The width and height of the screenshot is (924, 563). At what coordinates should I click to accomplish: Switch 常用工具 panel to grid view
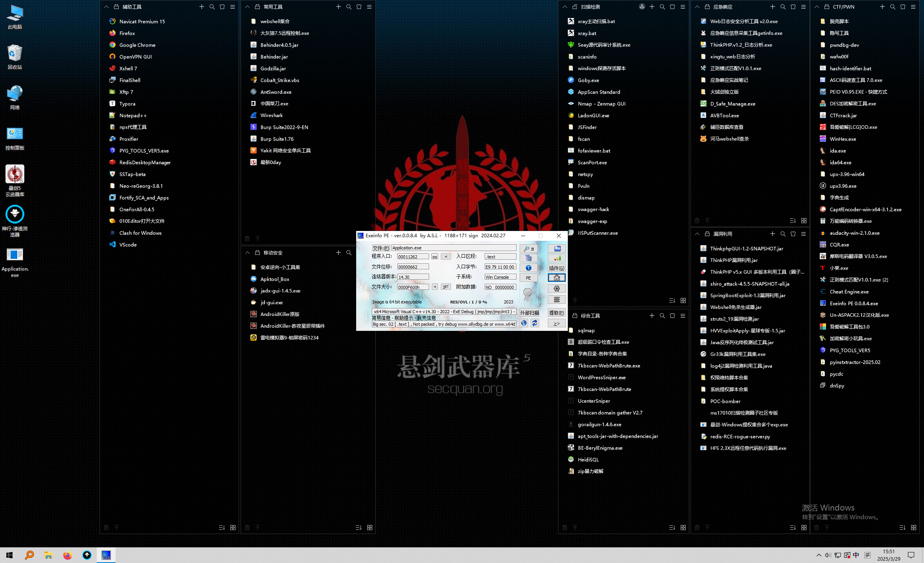370,527
